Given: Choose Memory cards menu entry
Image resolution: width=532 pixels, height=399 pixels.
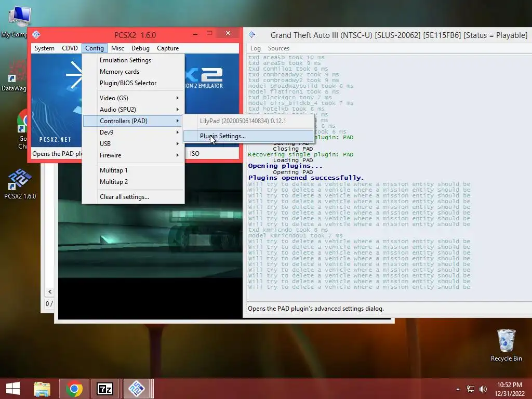Looking at the screenshot, I should [x=134, y=72].
